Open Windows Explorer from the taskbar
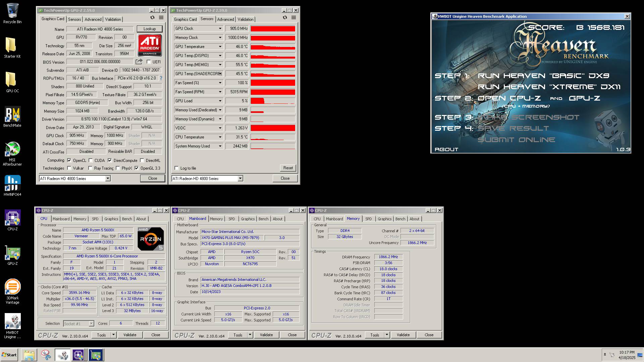This screenshot has width=644, height=362. click(29, 355)
